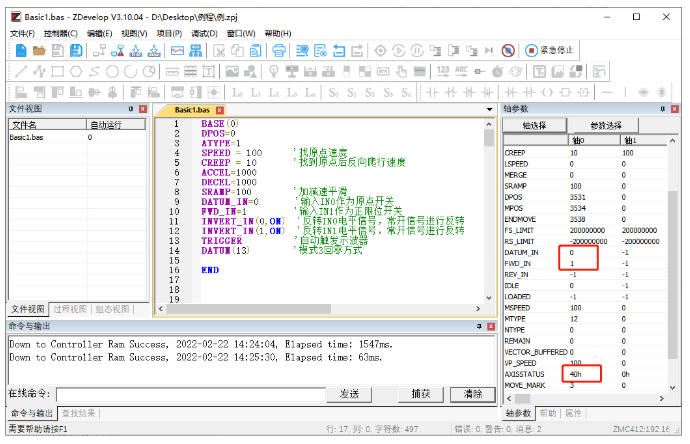
Task: Click the 参数选择 button
Action: [x=606, y=125]
